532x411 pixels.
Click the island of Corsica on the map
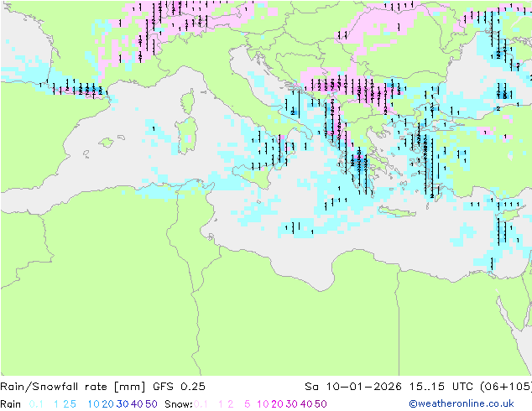point(188,101)
